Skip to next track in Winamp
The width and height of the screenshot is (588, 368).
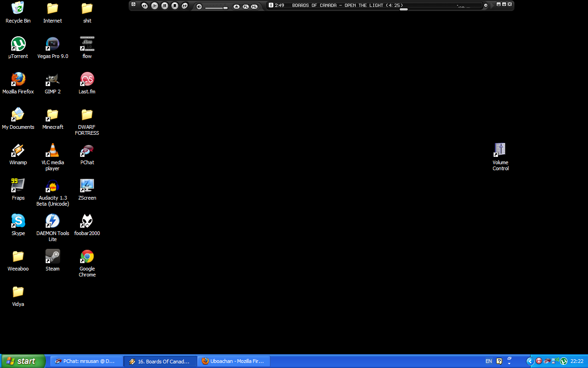point(185,6)
